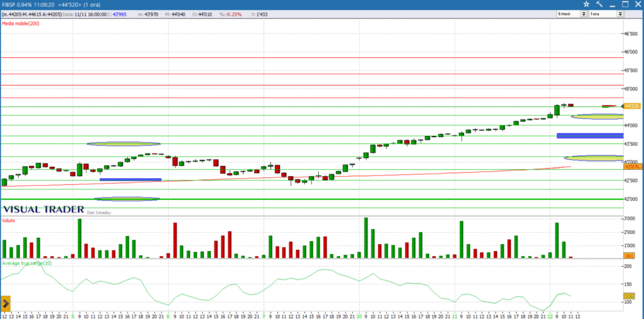Click the 3'000 volume axis label
Screen dimensions: 644x319
click(630, 219)
